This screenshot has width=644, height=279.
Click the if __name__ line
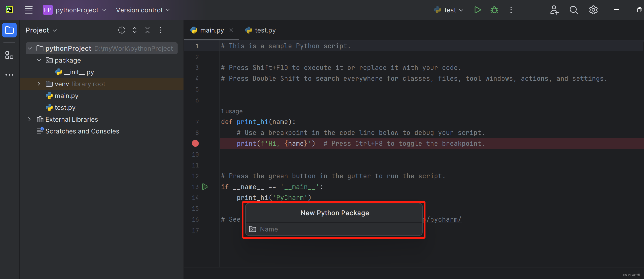272,187
